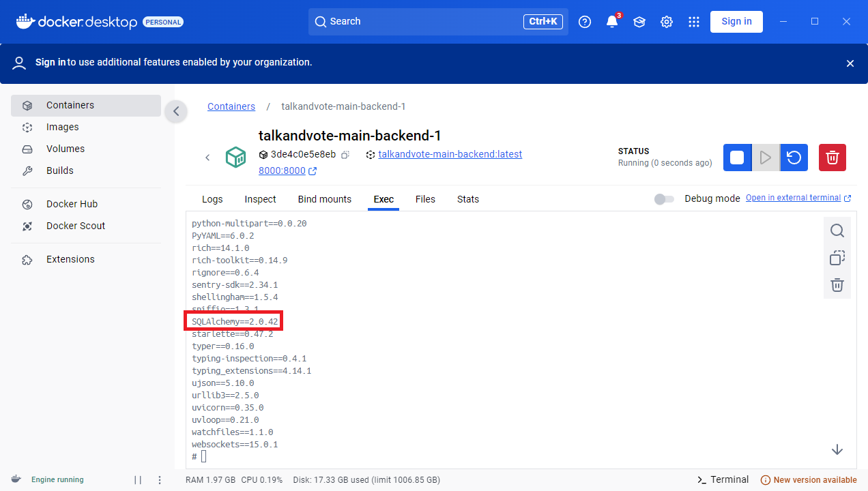Open the talkandvote-main-backend:latest image link

[x=450, y=154]
